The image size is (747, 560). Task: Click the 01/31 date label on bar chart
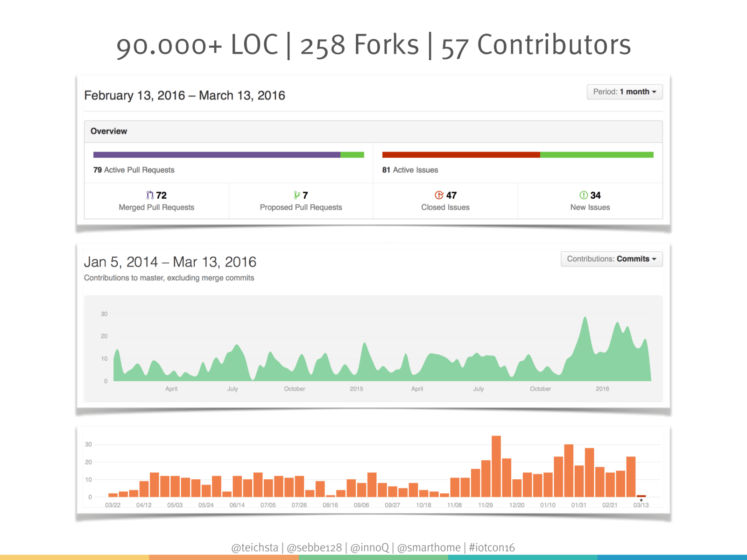578,505
